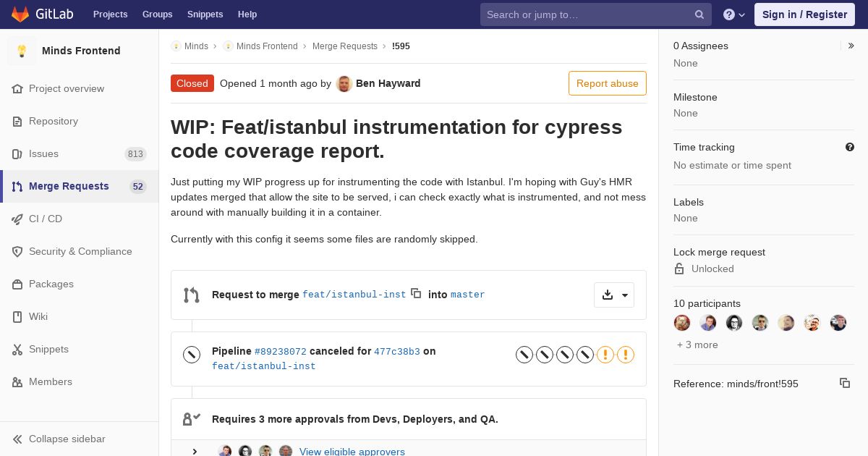The width and height of the screenshot is (868, 456).
Task: Click first participant avatar
Action: pos(682,323)
